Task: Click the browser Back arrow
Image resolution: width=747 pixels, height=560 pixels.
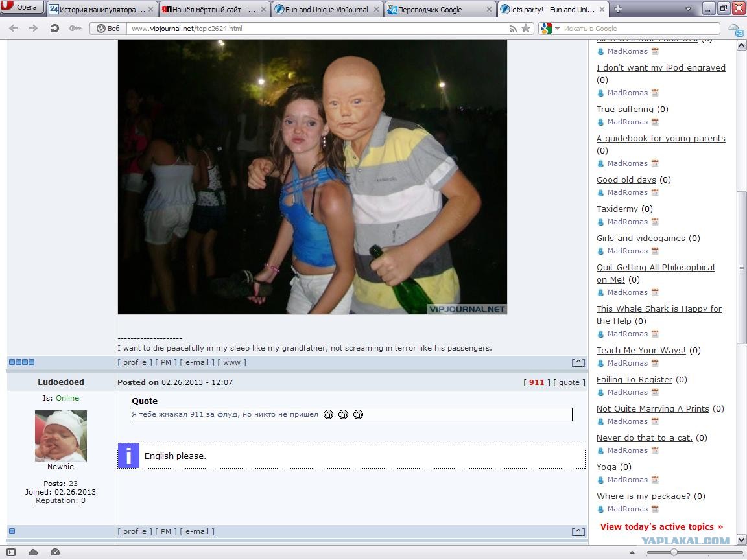Action: coord(14,29)
